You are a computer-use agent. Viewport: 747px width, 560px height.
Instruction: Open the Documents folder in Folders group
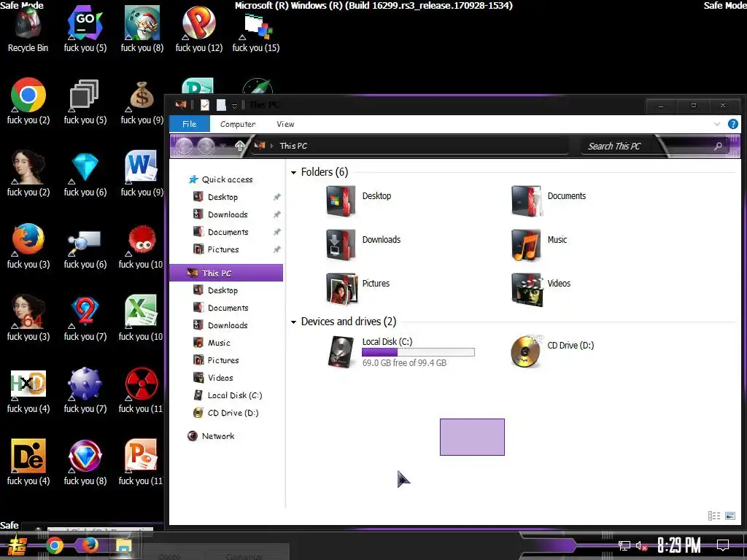526,201
